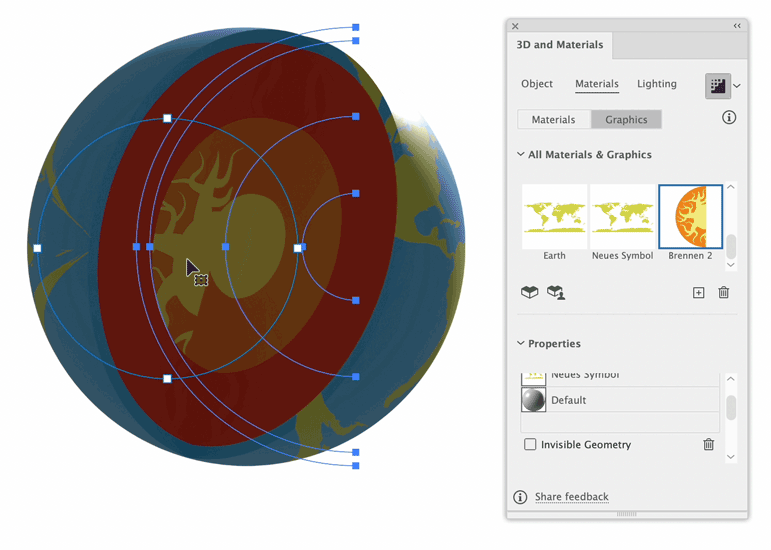Click the graphic's right white handle
The height and width of the screenshot is (550, 771).
(297, 248)
